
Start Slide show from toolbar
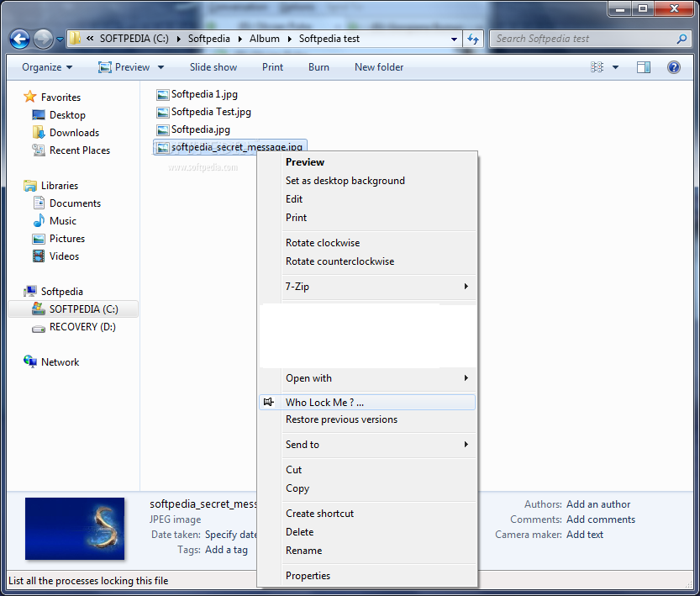click(x=213, y=67)
